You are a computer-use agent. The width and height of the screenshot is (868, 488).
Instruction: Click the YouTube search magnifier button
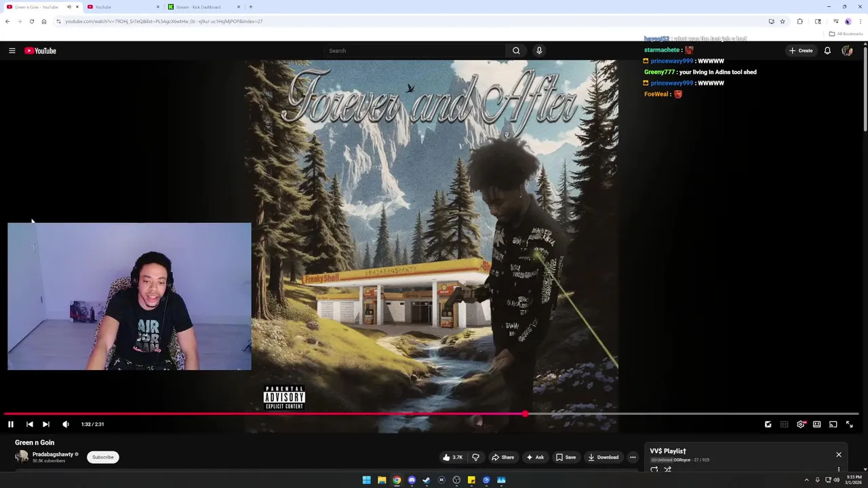click(516, 51)
